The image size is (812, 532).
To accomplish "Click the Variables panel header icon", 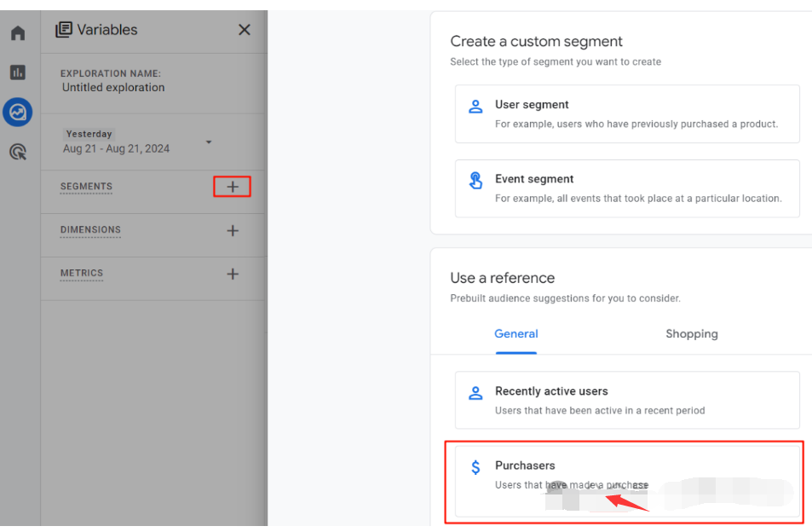I will tap(64, 30).
